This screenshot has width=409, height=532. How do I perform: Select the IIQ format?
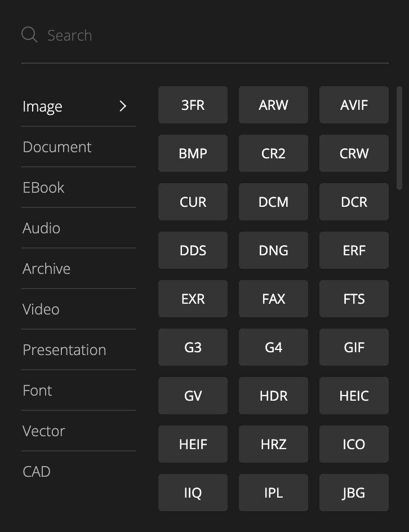[193, 493]
